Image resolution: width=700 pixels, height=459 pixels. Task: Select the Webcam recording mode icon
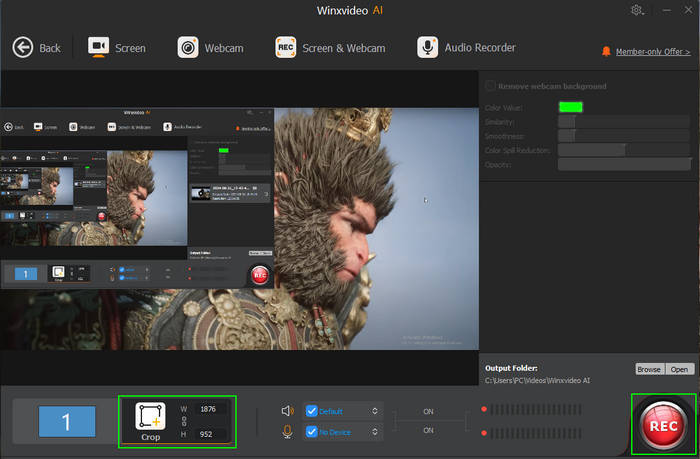[188, 47]
